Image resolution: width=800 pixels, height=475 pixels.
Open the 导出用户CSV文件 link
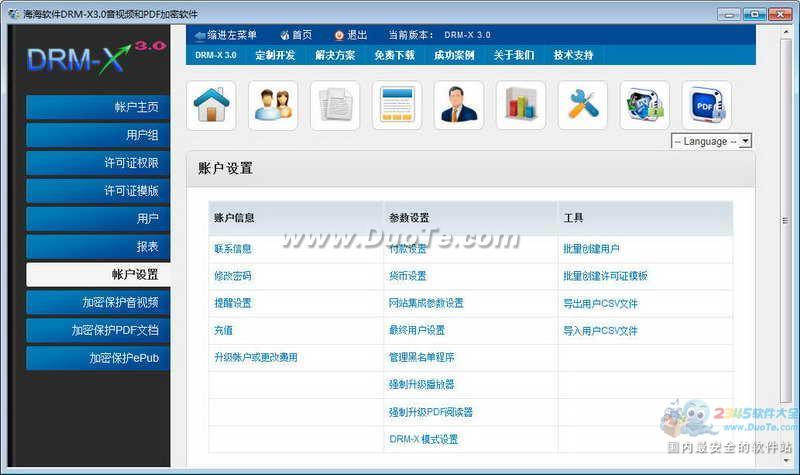601,304
